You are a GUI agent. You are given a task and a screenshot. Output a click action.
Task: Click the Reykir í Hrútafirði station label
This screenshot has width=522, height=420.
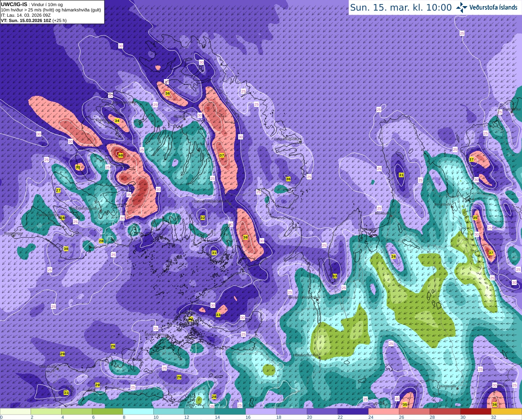click(303, 297)
